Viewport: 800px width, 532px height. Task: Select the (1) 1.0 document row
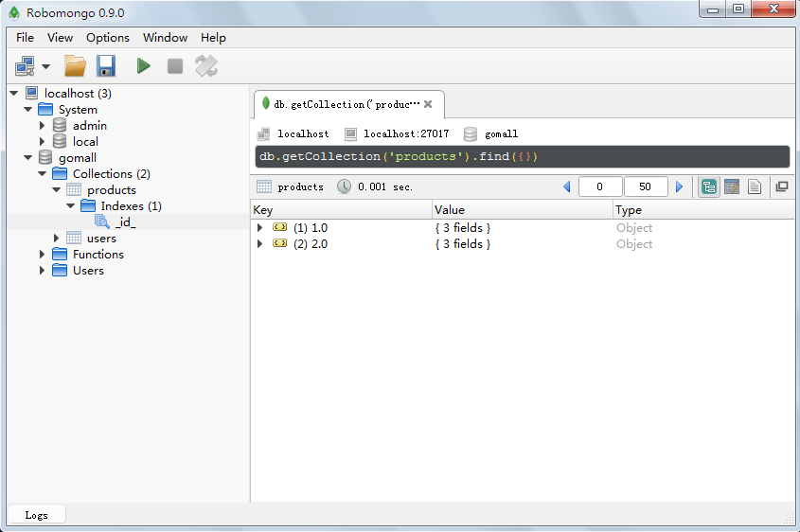coord(523,227)
